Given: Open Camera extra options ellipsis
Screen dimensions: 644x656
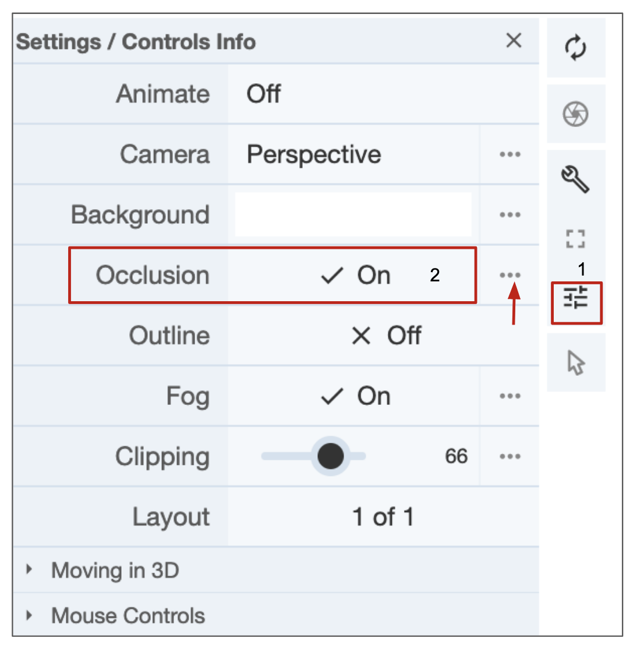Looking at the screenshot, I should pos(509,154).
